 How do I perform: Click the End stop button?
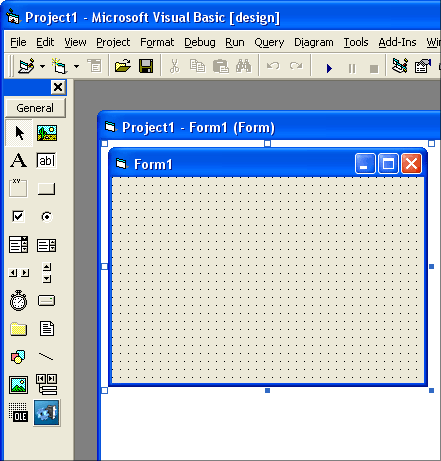[x=374, y=68]
